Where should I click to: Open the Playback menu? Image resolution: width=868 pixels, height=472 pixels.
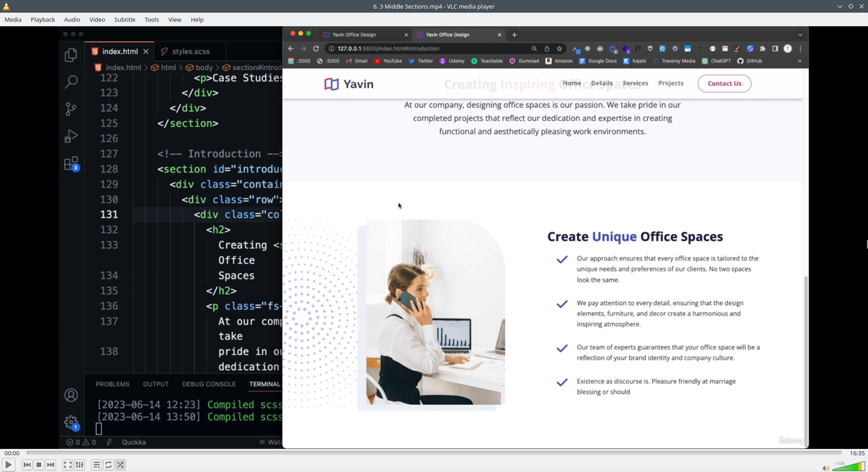coord(43,19)
